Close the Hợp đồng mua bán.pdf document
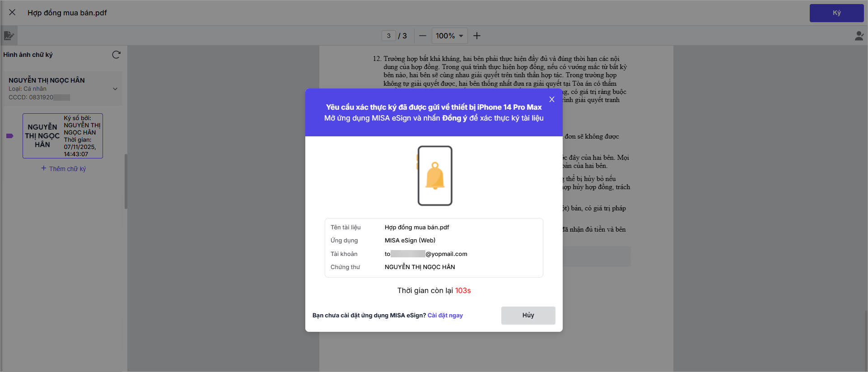This screenshot has height=372, width=868. (x=12, y=13)
